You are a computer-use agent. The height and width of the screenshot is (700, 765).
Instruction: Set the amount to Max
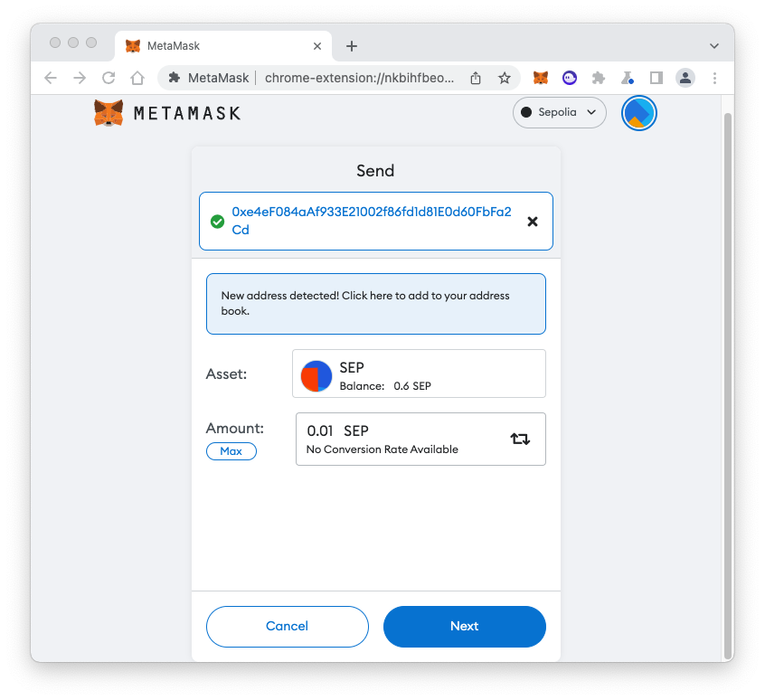pyautogui.click(x=231, y=451)
